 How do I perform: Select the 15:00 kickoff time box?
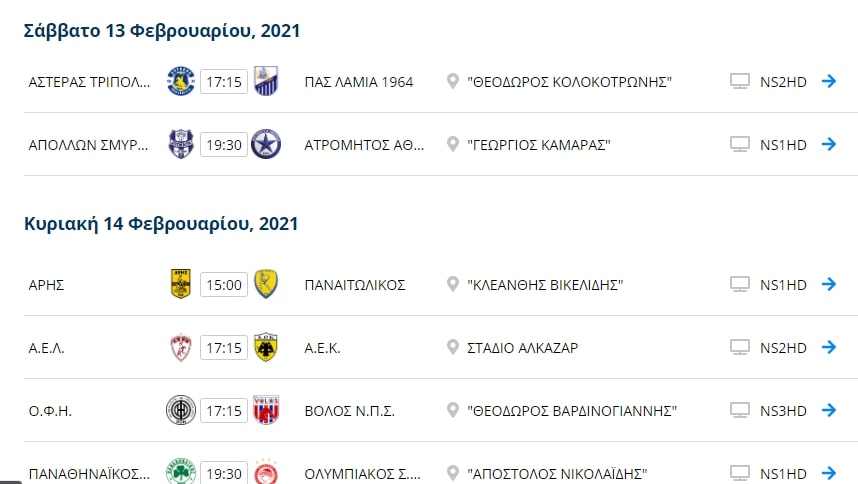click(x=224, y=284)
